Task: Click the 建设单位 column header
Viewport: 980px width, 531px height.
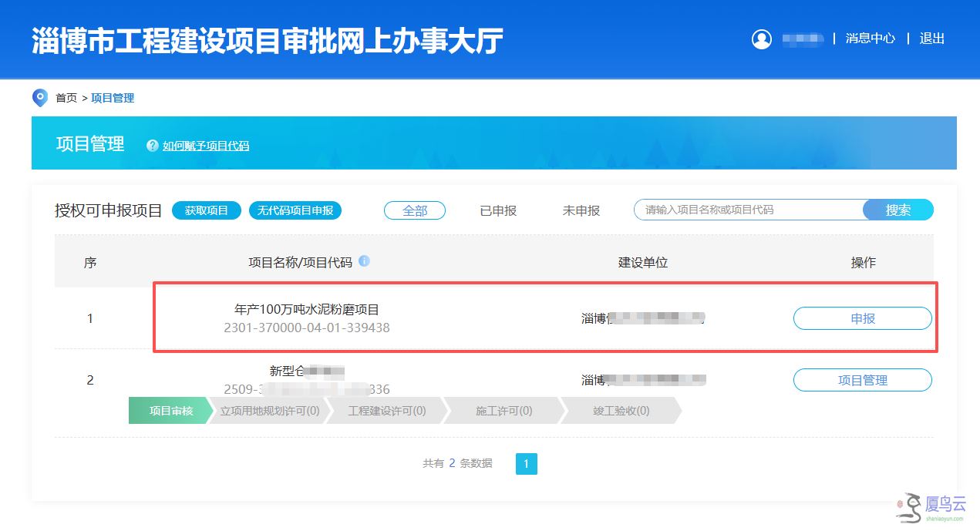Action: (643, 262)
